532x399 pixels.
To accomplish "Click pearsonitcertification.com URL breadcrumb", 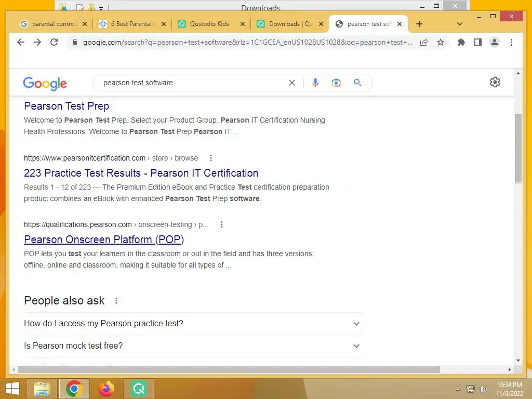I will coord(111,158).
